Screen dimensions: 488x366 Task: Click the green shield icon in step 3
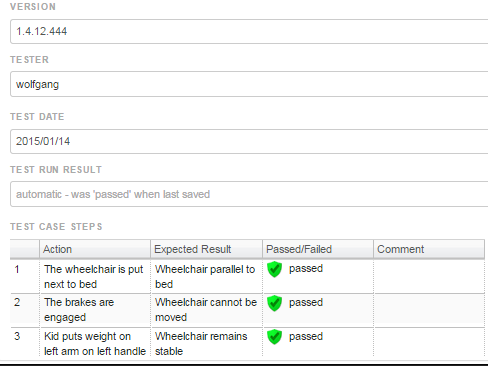click(275, 337)
